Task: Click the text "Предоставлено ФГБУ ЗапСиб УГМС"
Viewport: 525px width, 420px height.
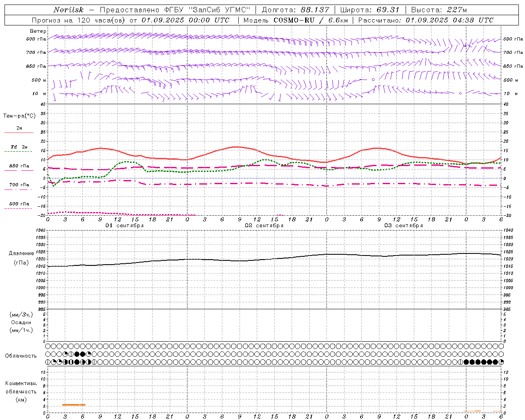Action: pos(175,10)
